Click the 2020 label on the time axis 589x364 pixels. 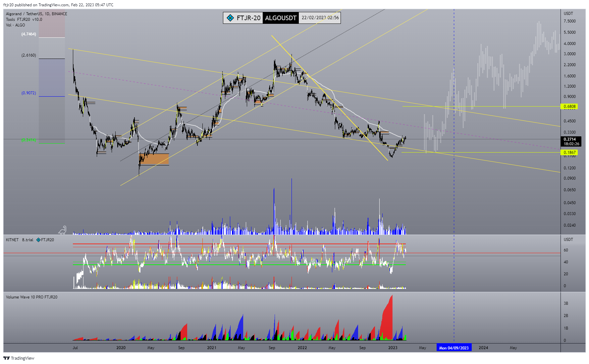[x=121, y=348]
